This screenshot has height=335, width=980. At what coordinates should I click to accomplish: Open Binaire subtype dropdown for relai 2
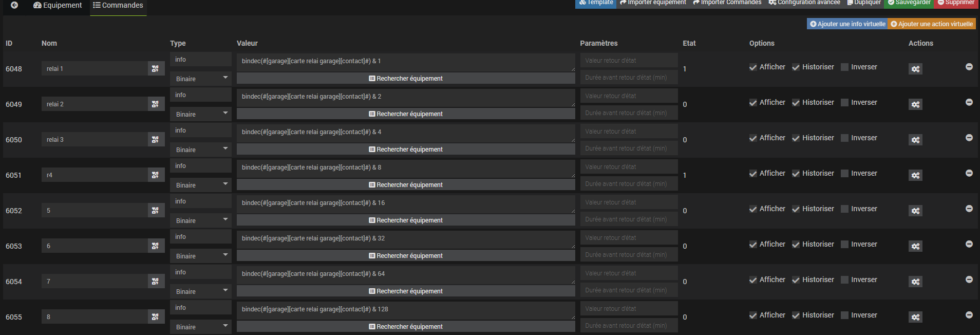tap(201, 114)
